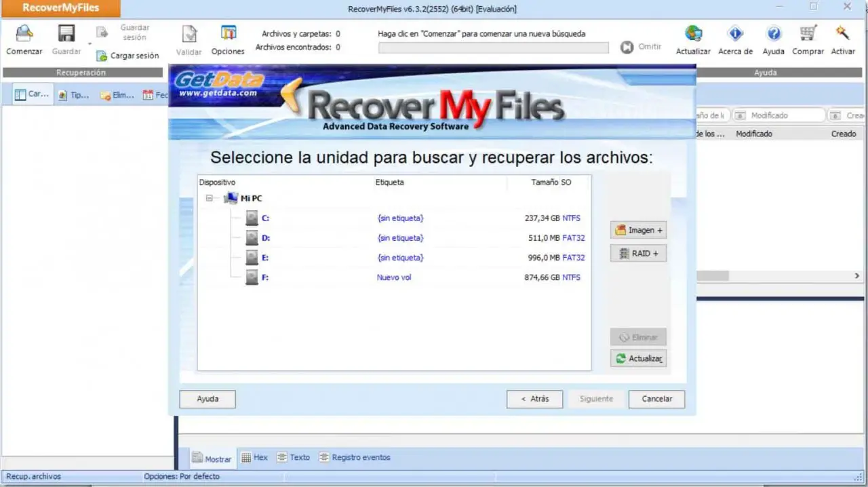Click '996,0 MB' size for drive E:
This screenshot has width=868, height=487.
545,257
